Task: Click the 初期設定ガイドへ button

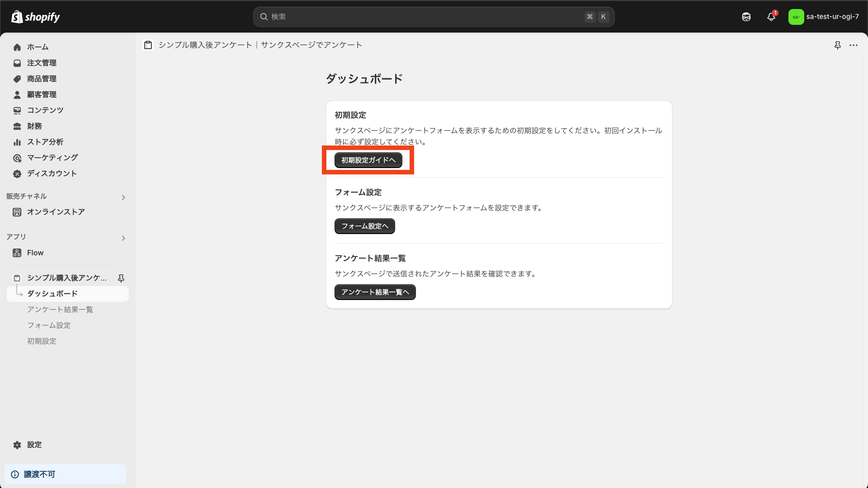Action: [x=368, y=160]
